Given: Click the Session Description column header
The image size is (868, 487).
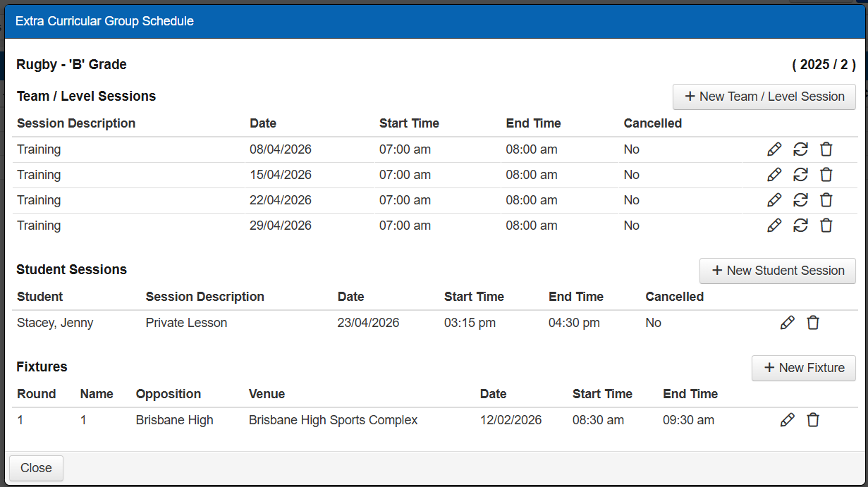Looking at the screenshot, I should click(x=76, y=123).
